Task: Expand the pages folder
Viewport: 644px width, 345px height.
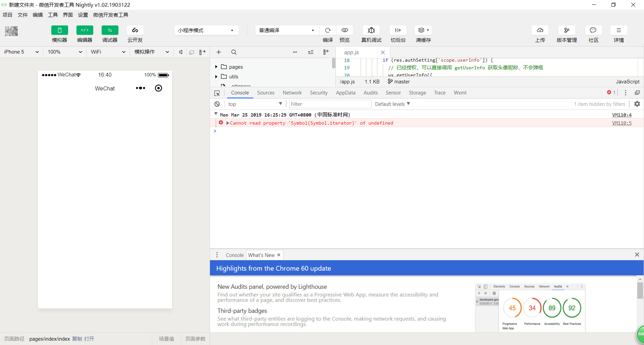Action: pos(216,67)
